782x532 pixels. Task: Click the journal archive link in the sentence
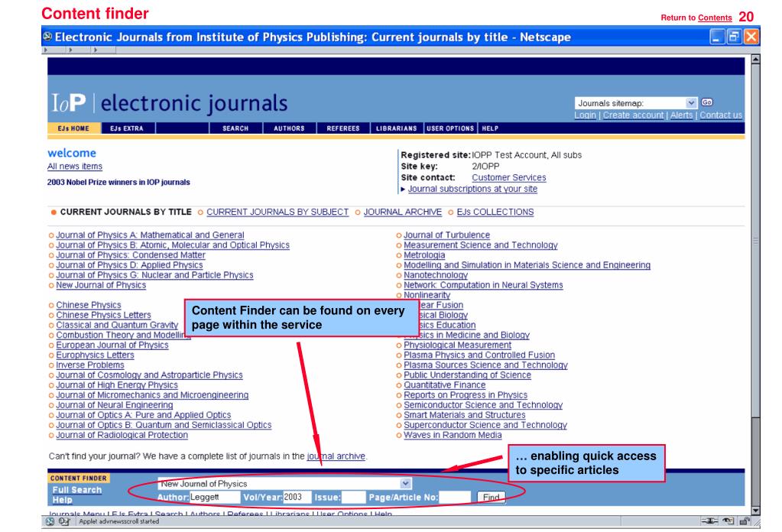click(x=336, y=456)
